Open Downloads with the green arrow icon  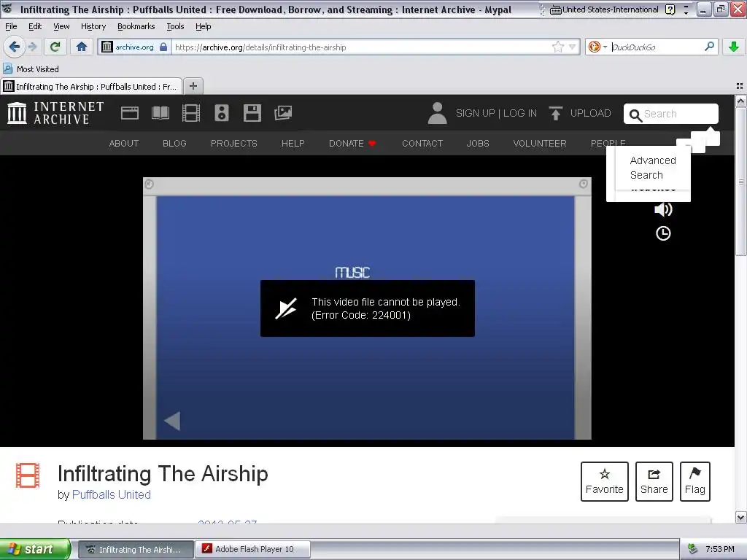(x=734, y=47)
